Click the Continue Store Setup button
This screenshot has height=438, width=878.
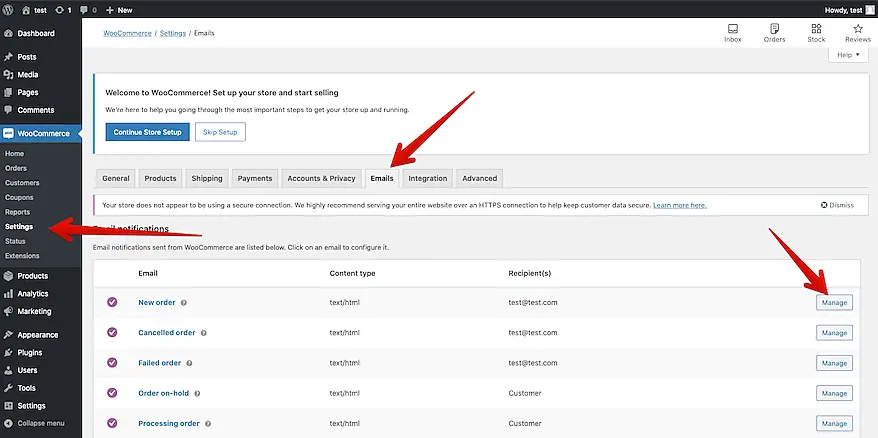point(146,132)
